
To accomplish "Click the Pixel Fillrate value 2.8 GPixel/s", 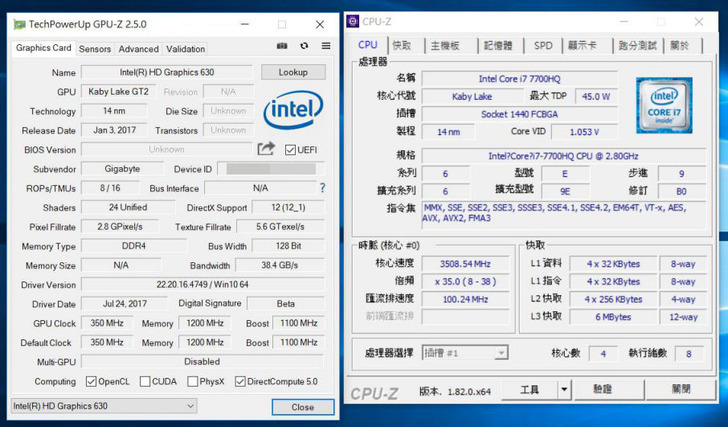I will click(120, 226).
